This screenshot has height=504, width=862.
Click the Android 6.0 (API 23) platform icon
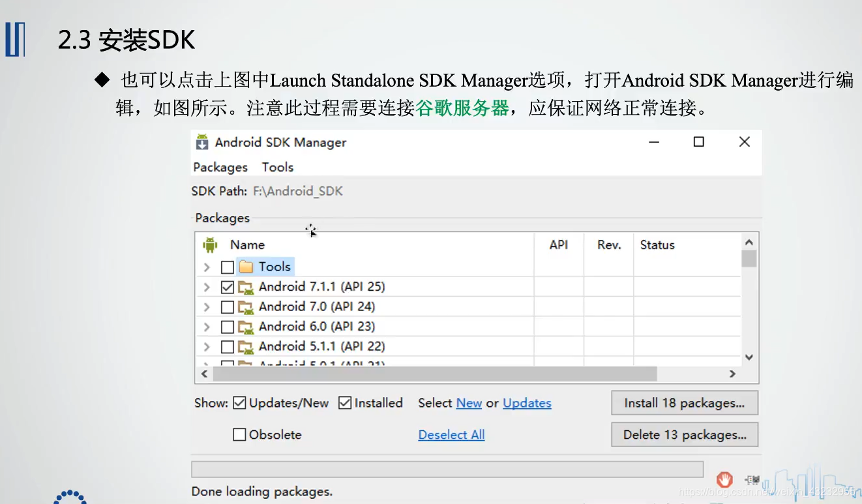[x=246, y=327]
